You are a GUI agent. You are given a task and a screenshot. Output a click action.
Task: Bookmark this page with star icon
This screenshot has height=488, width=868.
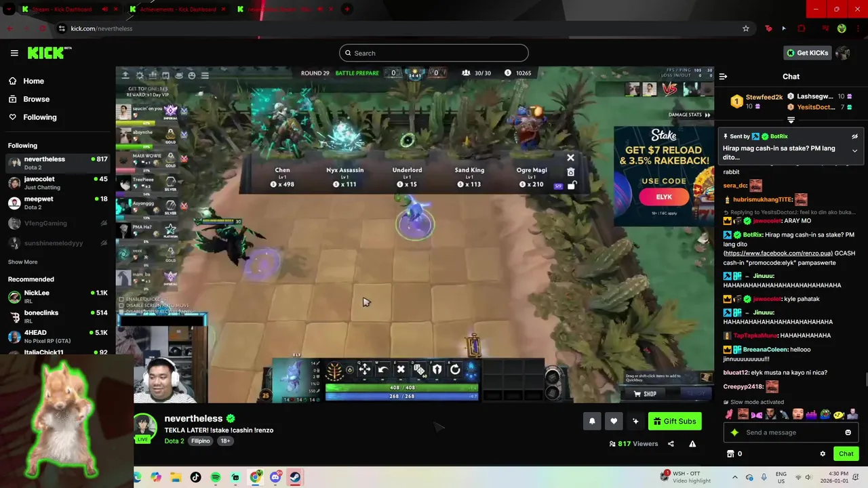pyautogui.click(x=746, y=28)
